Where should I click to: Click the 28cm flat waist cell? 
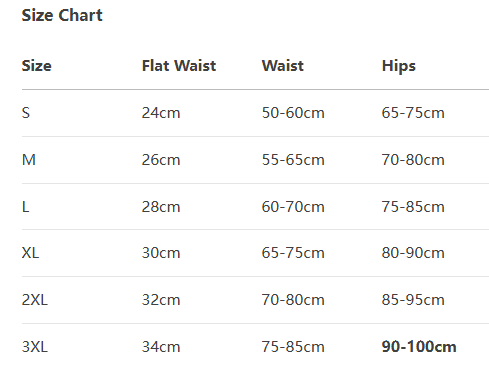pyautogui.click(x=161, y=207)
